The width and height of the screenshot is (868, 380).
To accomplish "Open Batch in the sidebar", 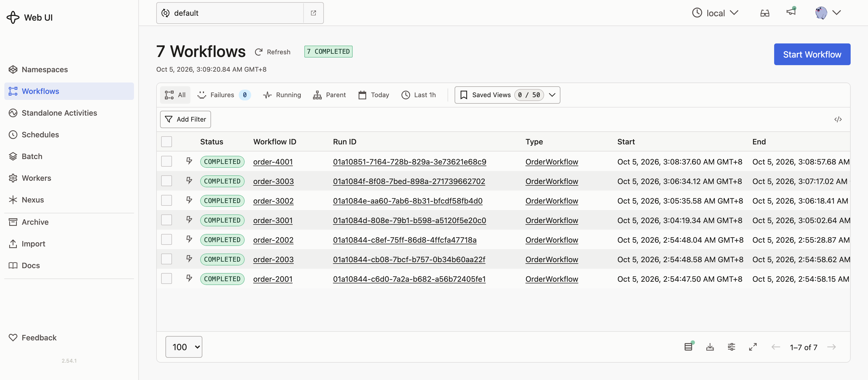I will 69,156.
